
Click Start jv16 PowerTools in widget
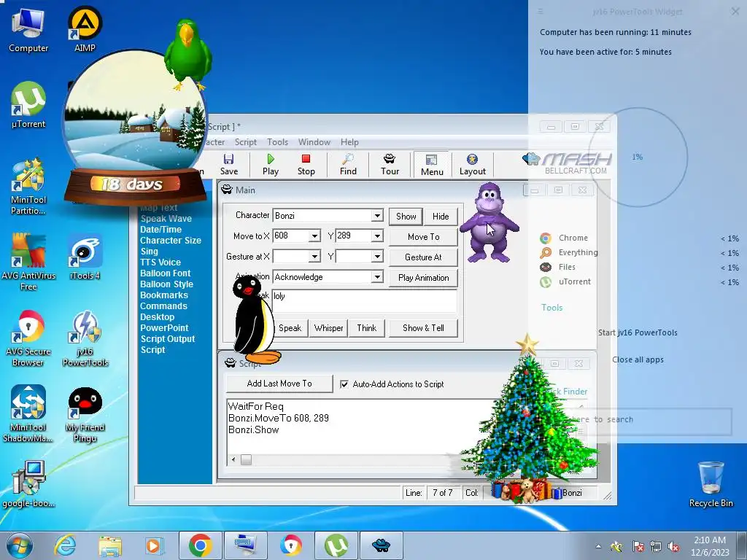click(638, 332)
